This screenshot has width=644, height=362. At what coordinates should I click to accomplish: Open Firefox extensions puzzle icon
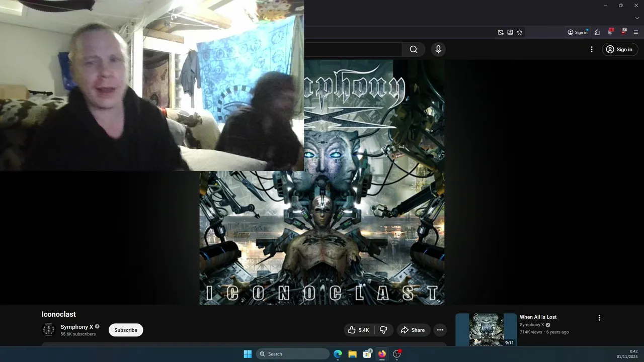pos(597,32)
